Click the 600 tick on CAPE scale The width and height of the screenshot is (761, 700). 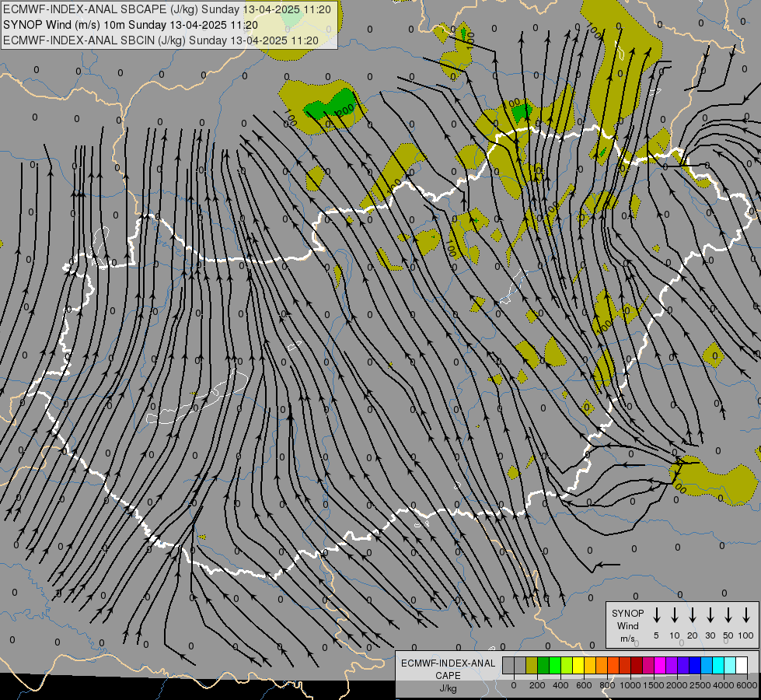click(x=584, y=685)
